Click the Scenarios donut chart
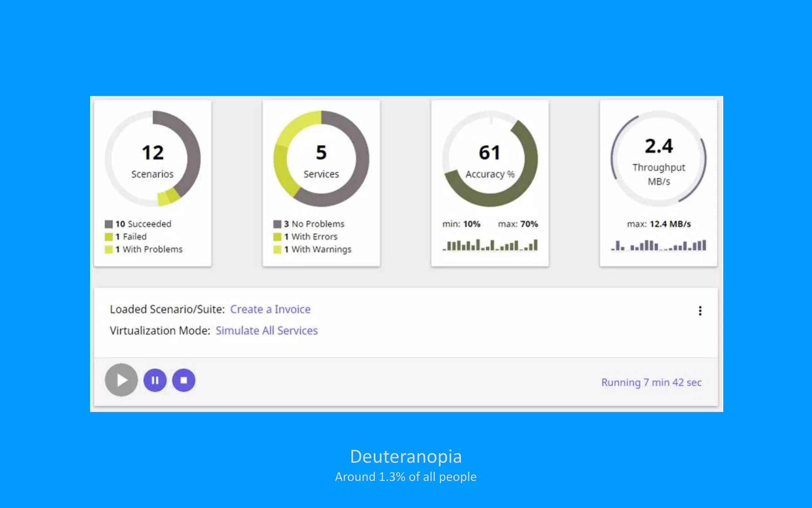The image size is (812, 508). pyautogui.click(x=153, y=159)
